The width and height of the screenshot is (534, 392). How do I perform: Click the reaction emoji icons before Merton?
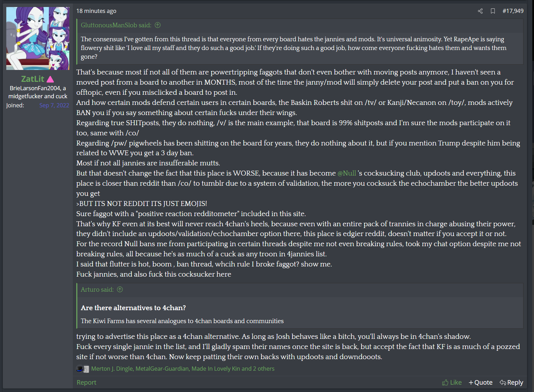tap(83, 369)
